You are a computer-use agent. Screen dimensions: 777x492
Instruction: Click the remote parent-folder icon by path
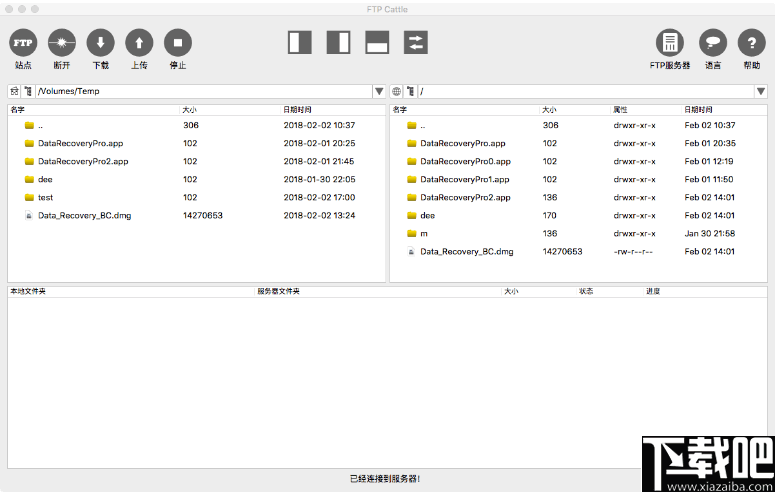[x=410, y=91]
